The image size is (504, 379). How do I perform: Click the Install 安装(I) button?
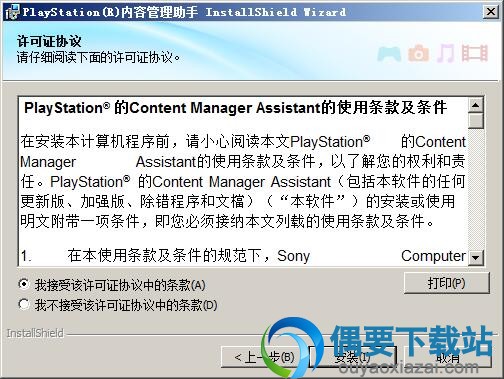coord(353,357)
